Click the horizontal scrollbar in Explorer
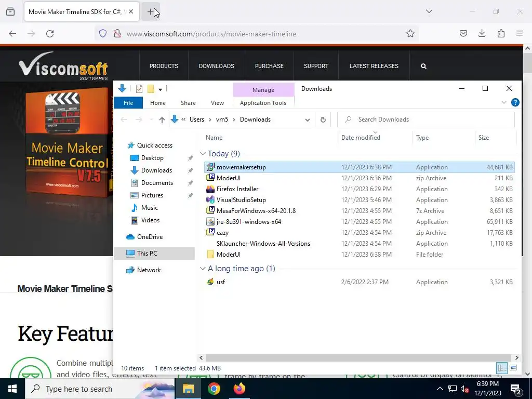The width and height of the screenshot is (532, 399). [x=358, y=357]
